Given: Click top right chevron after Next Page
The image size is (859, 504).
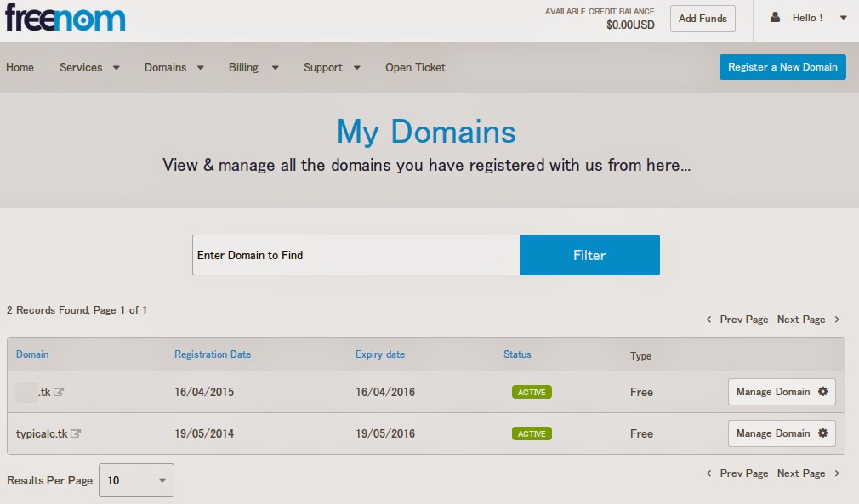Looking at the screenshot, I should click(837, 319).
